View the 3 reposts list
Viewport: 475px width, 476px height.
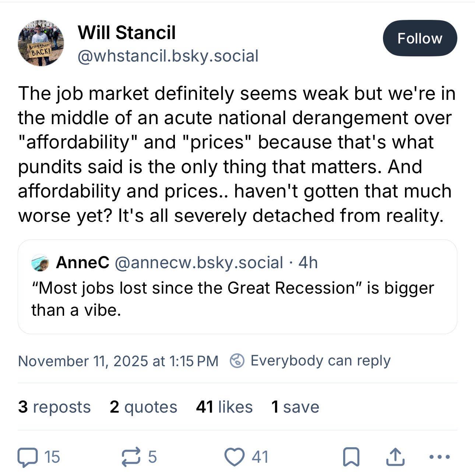(x=54, y=407)
